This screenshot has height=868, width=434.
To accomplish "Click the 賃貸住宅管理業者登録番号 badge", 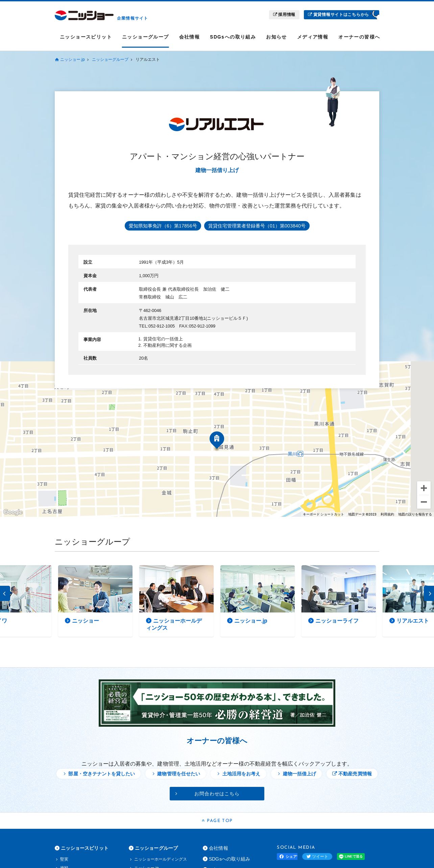I will pyautogui.click(x=257, y=226).
